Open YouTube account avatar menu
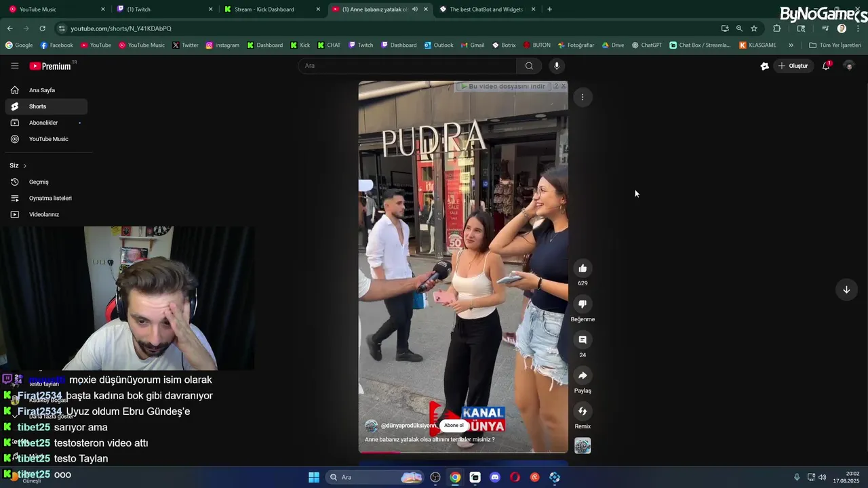This screenshot has width=868, height=488. (848, 66)
